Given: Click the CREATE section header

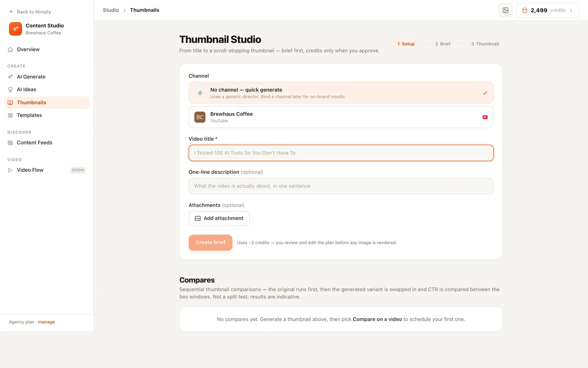Looking at the screenshot, I should (x=16, y=66).
